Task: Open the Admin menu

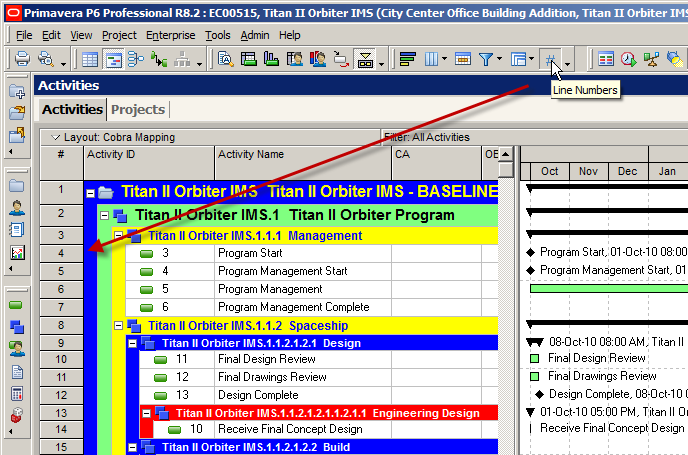Action: (255, 35)
